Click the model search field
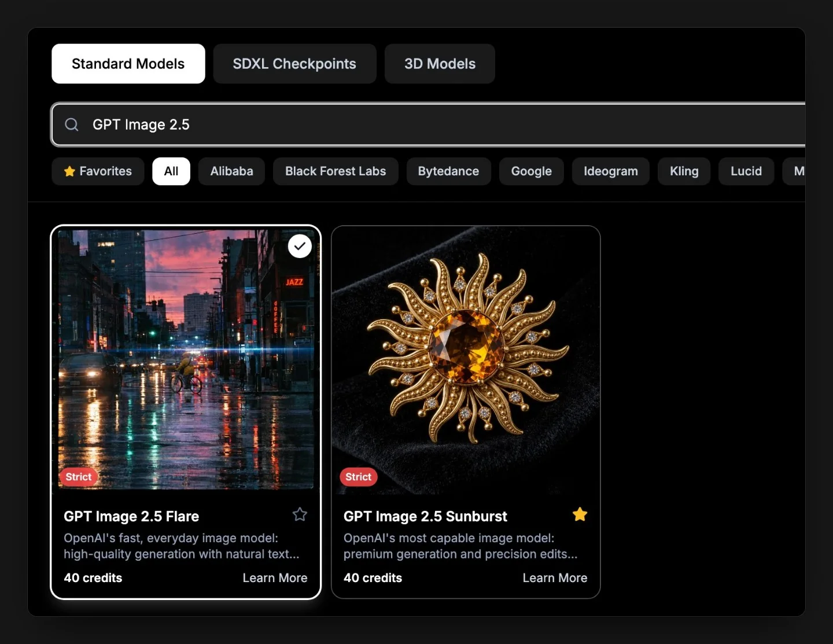The width and height of the screenshot is (833, 644). tap(428, 124)
